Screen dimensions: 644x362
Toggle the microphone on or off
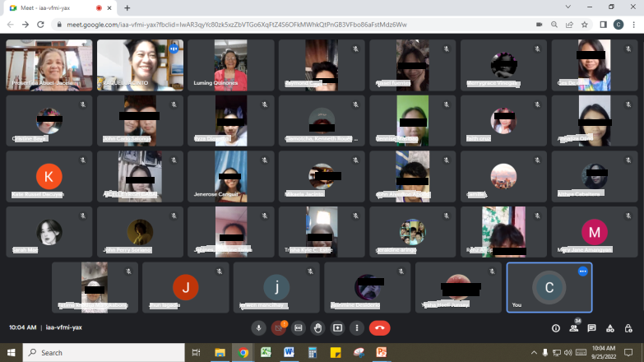pyautogui.click(x=258, y=327)
